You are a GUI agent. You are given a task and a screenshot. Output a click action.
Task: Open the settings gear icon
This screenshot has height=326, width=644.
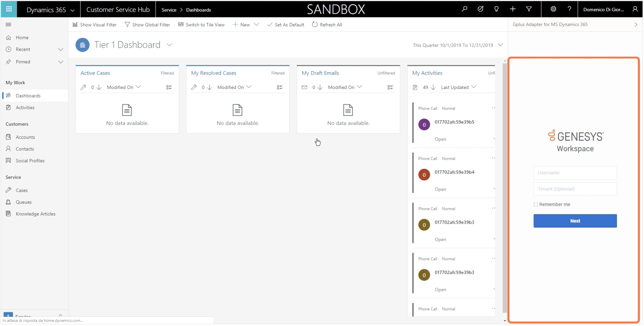coord(553,9)
